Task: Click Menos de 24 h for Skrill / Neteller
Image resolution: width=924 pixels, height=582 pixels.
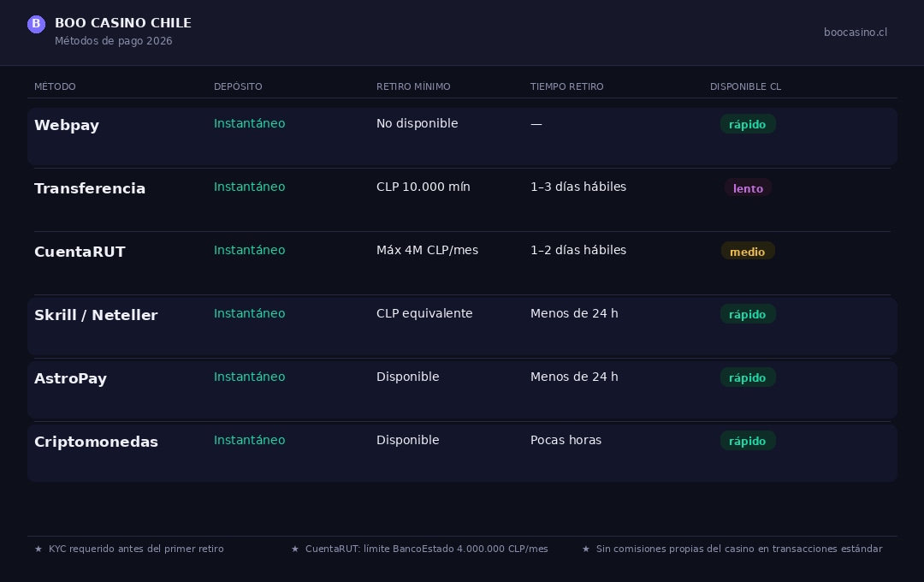Action: (x=574, y=313)
